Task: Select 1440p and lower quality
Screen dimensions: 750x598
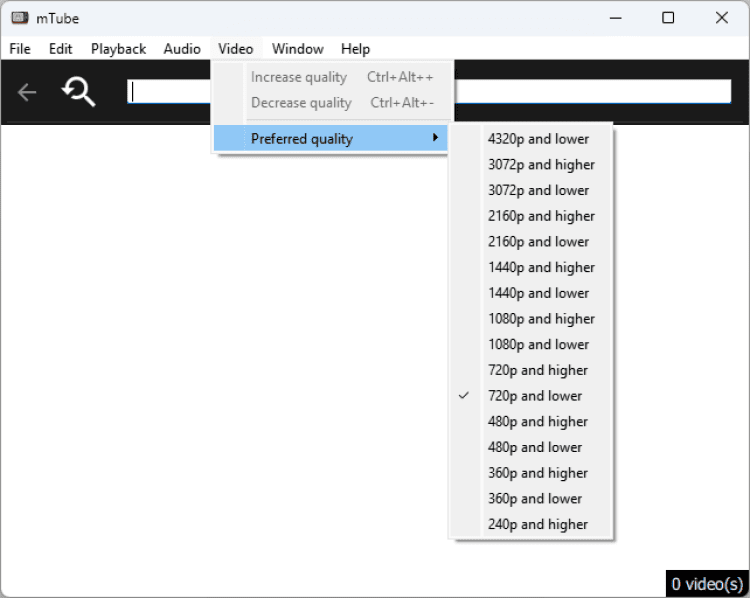Action: 531,293
